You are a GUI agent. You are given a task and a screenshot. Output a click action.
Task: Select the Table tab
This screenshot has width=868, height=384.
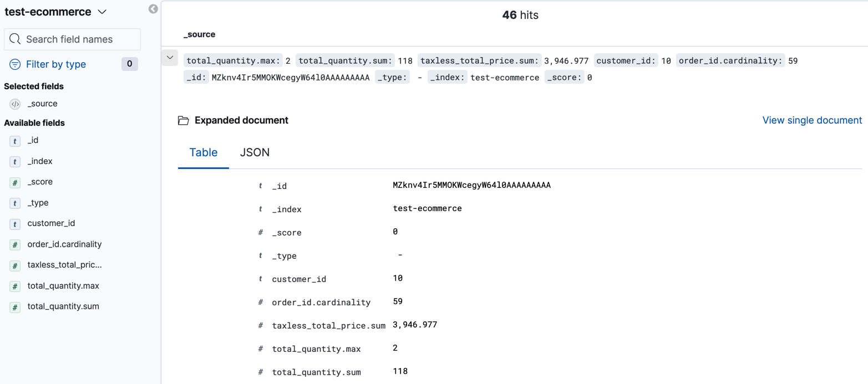203,152
